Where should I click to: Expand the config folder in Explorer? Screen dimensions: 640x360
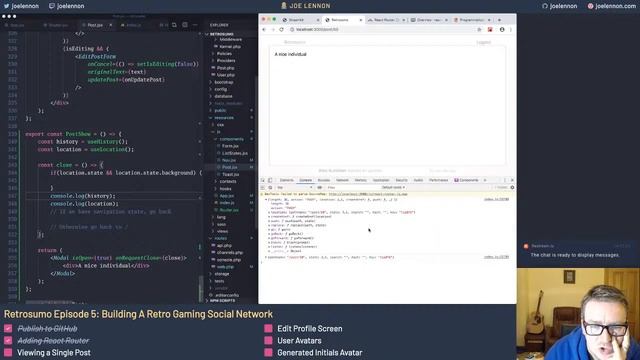[x=220, y=89]
